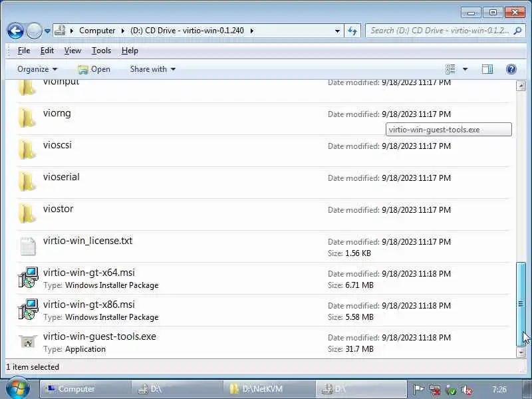The image size is (532, 399).
Task: Click the virtio-win-gt-x64.msi file name
Action: pyautogui.click(x=89, y=273)
